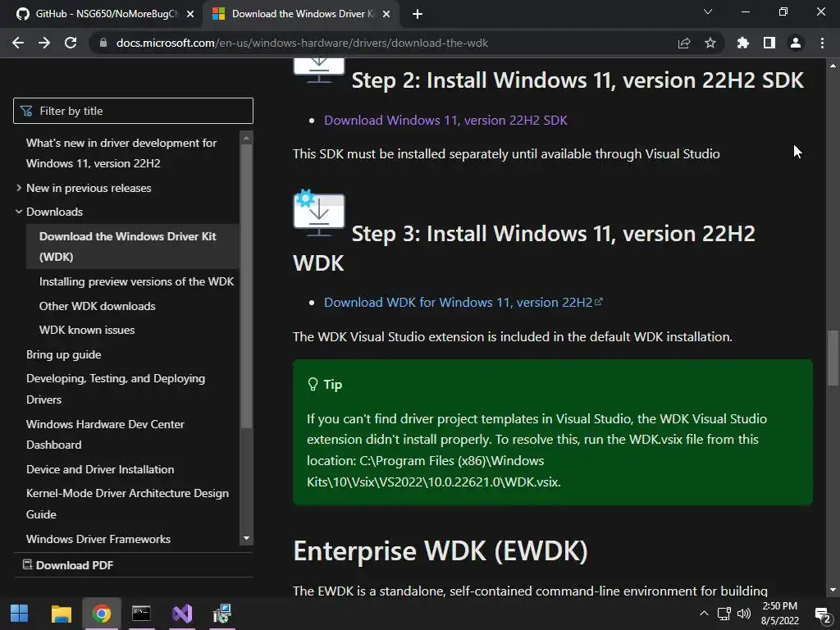Open Chrome three-dot menu
Image resolution: width=840 pixels, height=630 pixels.
click(x=822, y=43)
